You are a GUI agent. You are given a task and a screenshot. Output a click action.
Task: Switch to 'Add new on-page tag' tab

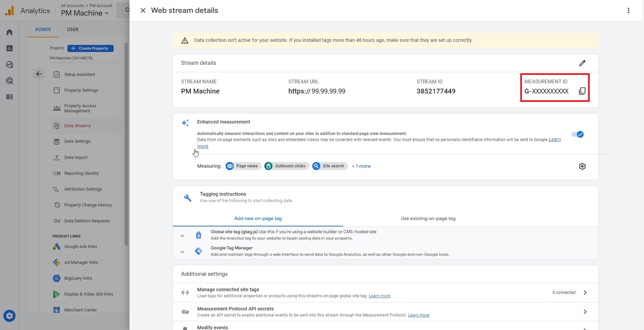[258, 218]
